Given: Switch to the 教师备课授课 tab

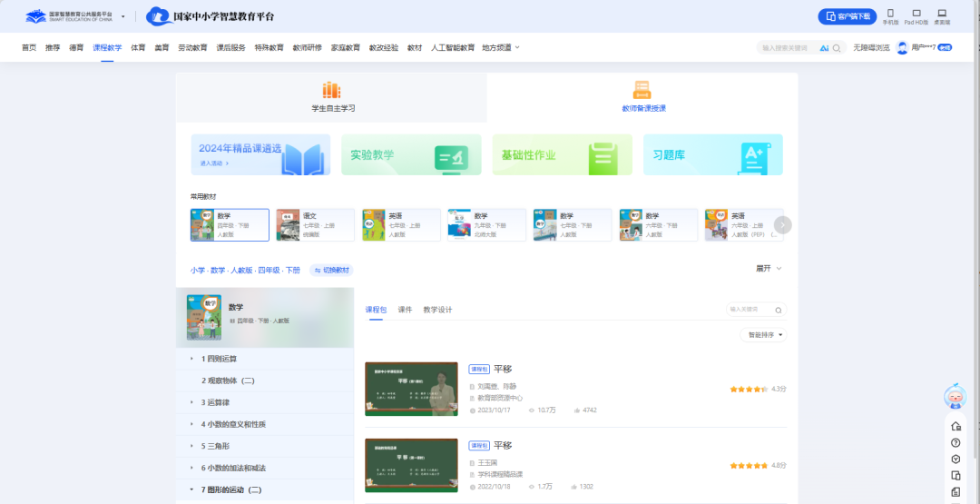Looking at the screenshot, I should pos(642,97).
